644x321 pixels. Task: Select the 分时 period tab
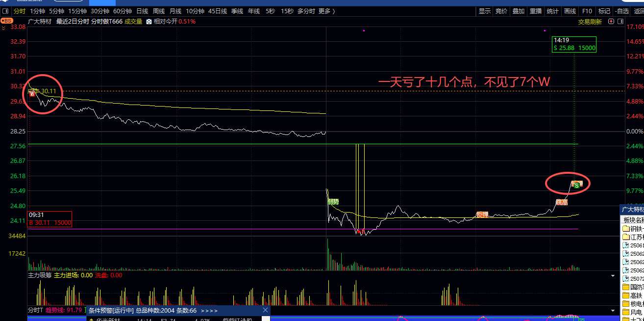coord(19,11)
